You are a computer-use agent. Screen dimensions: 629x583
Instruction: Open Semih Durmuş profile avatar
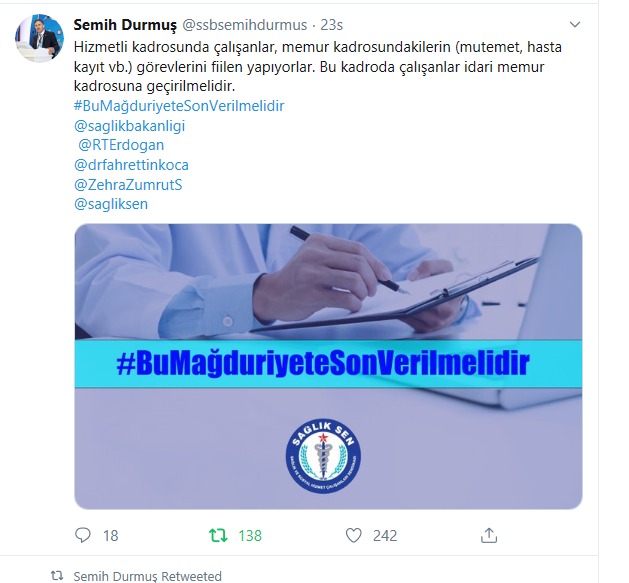tap(39, 38)
